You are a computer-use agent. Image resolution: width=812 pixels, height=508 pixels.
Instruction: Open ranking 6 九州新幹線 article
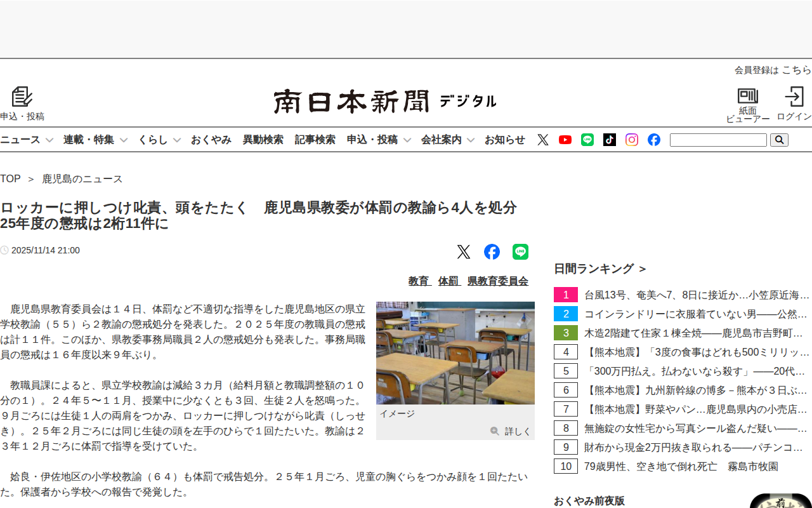point(697,390)
